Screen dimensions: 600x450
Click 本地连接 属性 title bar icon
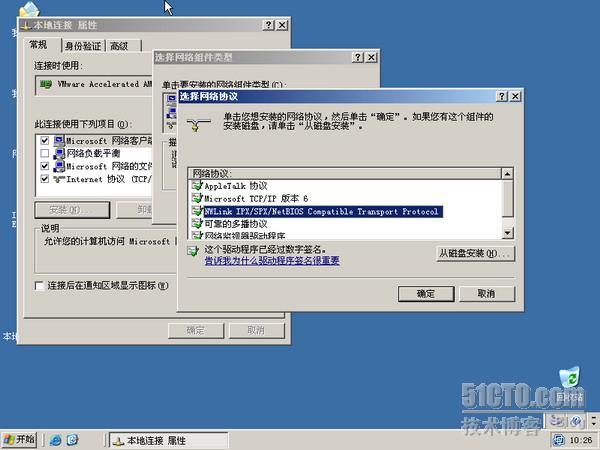26,26
